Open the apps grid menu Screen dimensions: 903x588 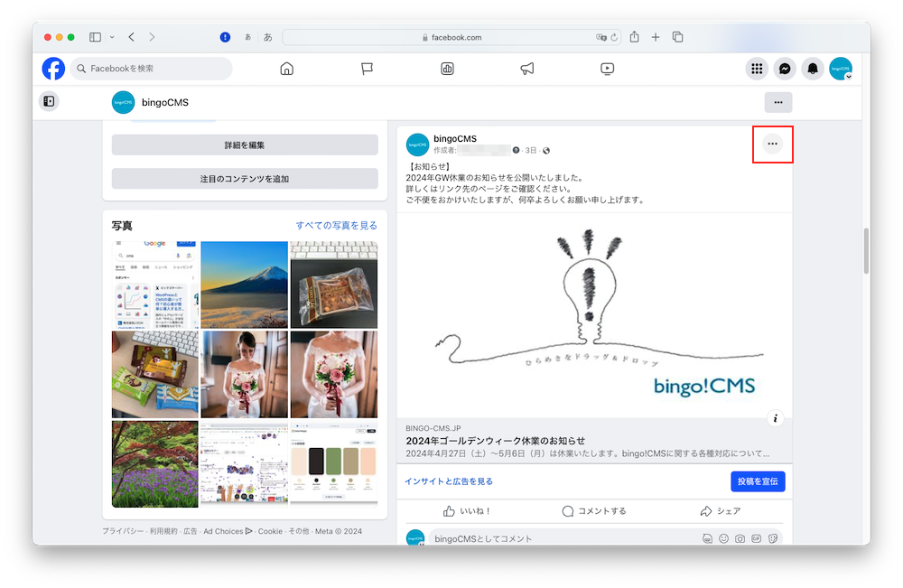[x=757, y=69]
